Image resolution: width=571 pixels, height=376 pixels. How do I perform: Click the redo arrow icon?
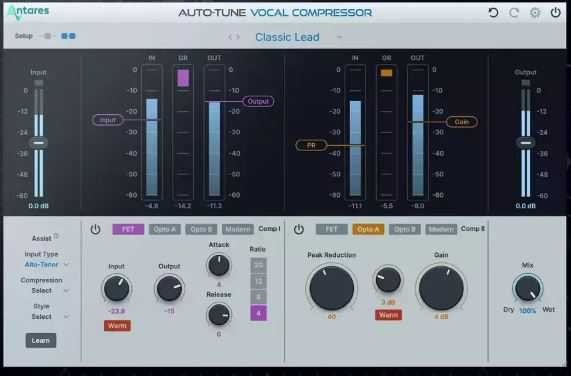[514, 13]
